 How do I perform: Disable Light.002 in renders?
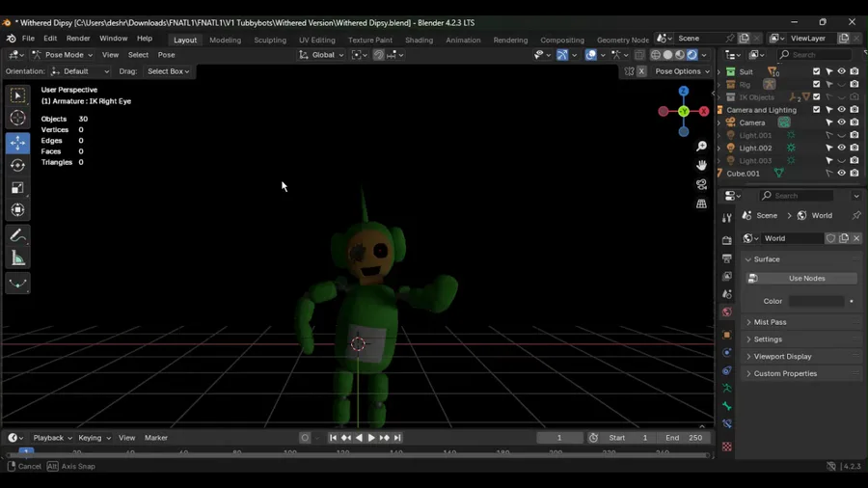[x=854, y=148]
